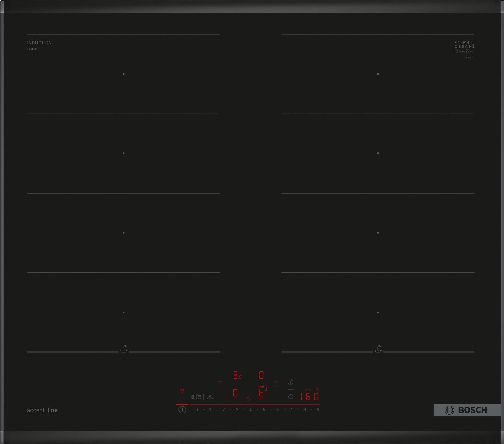Image resolution: width=504 pixels, height=444 pixels.
Task: Click the BOSCH logo badge
Action: click(467, 410)
